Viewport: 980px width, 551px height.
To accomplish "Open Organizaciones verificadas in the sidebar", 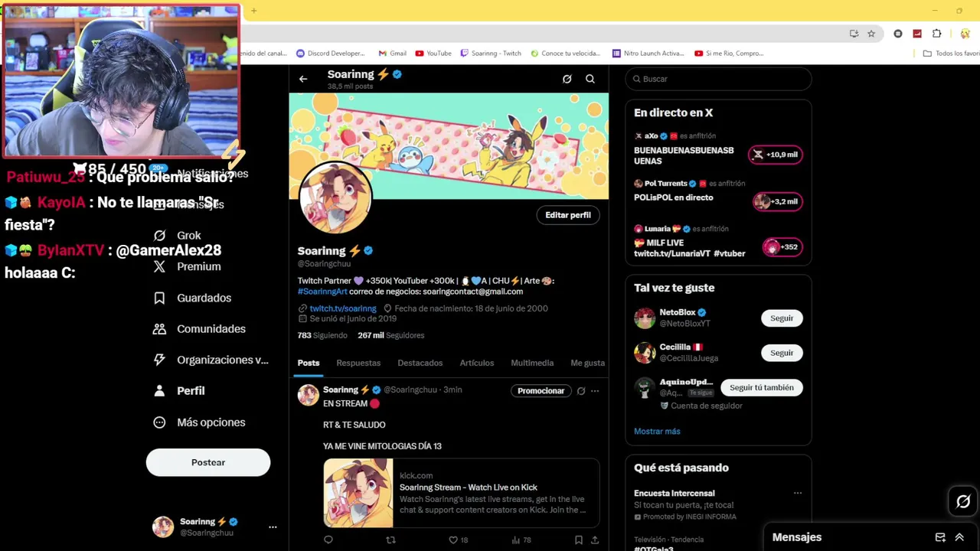I will point(211,360).
